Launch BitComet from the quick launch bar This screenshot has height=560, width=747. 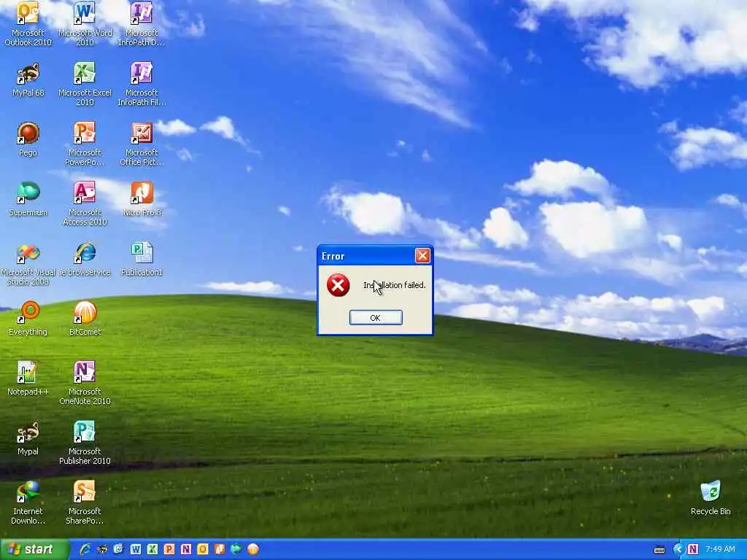253,550
